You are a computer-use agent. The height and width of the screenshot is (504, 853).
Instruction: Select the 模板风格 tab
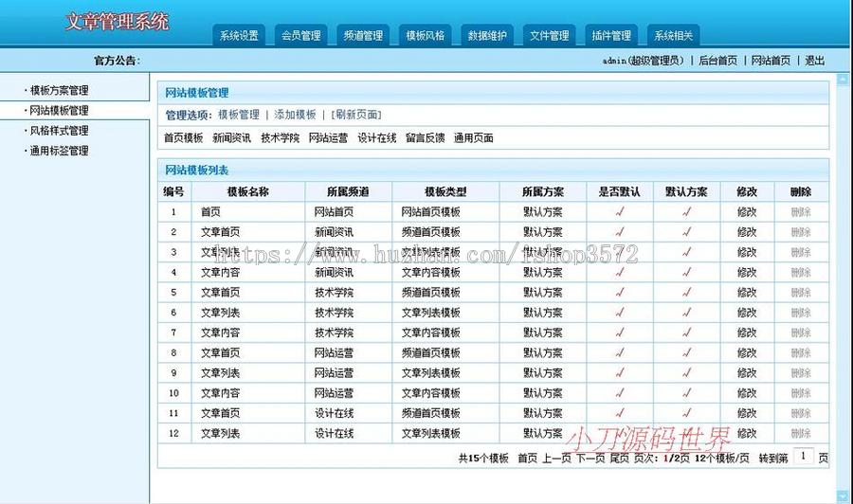point(425,35)
